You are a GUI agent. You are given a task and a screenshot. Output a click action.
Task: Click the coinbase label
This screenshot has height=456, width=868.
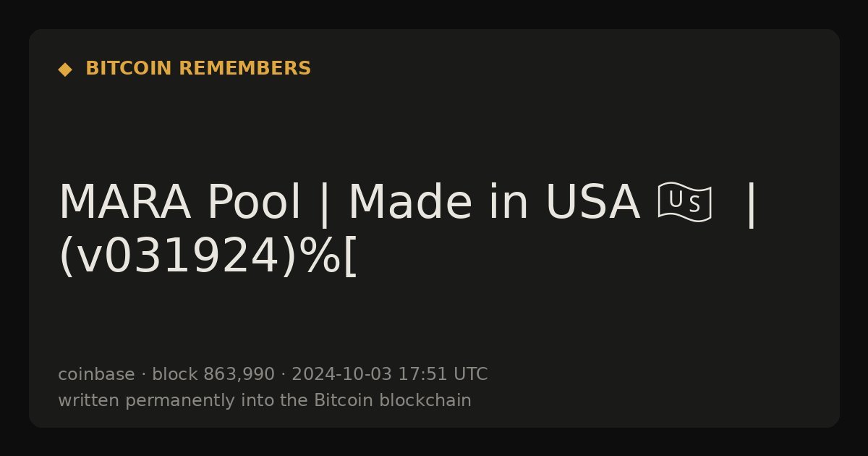tap(96, 375)
